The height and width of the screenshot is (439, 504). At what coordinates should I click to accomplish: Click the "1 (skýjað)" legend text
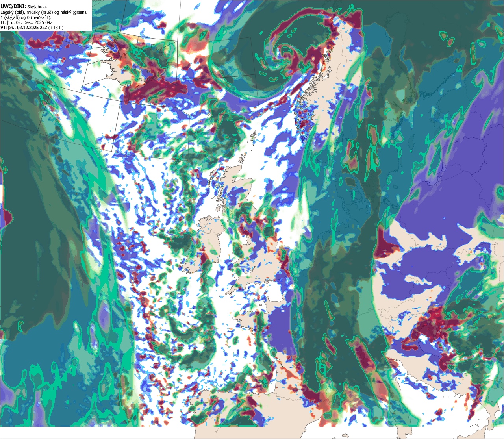click(x=9, y=17)
